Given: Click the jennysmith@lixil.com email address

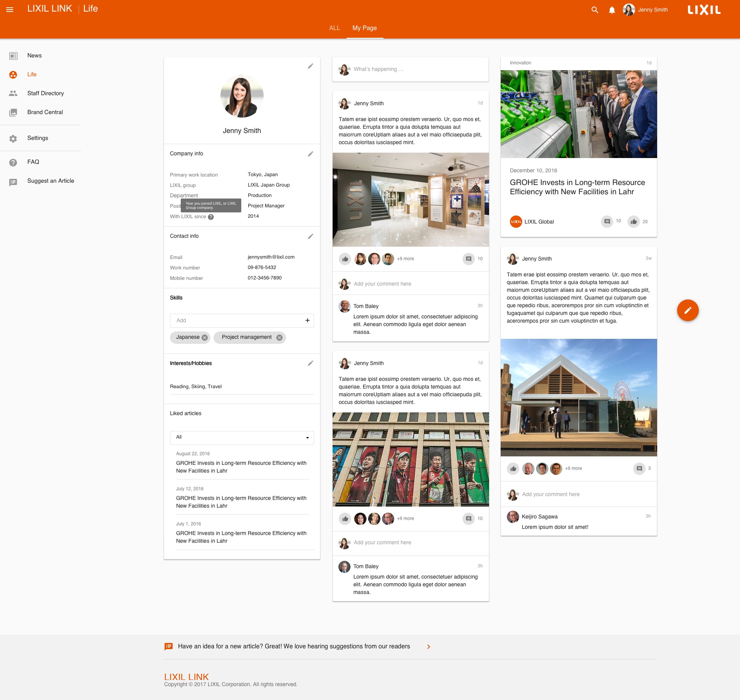Looking at the screenshot, I should (271, 257).
